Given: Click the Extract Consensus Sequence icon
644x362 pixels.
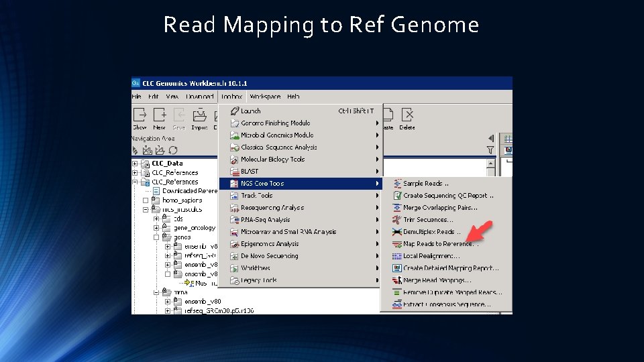Looking at the screenshot, I should (396, 304).
